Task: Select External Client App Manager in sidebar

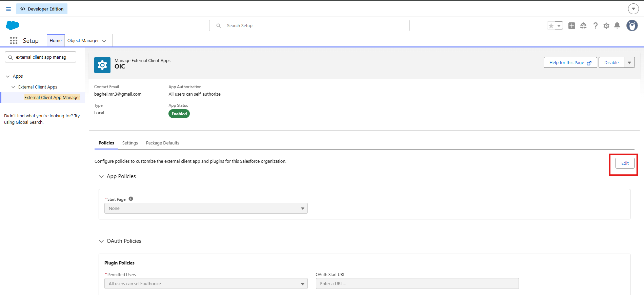Action: click(x=52, y=97)
